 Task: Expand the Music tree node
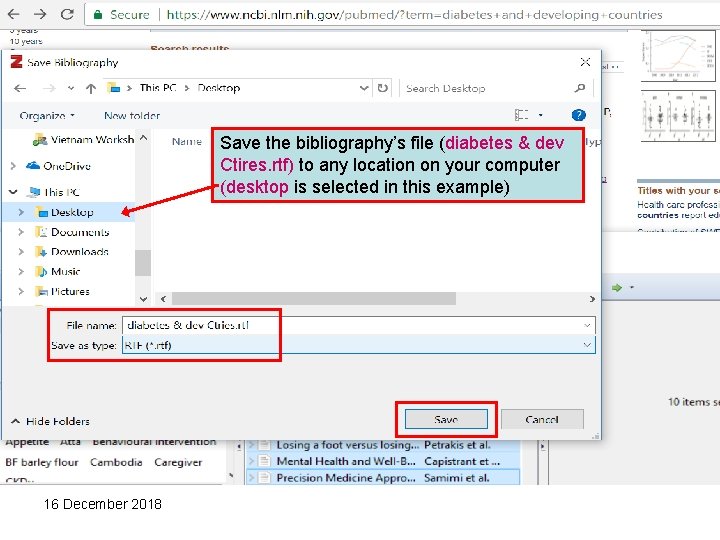tap(21, 272)
